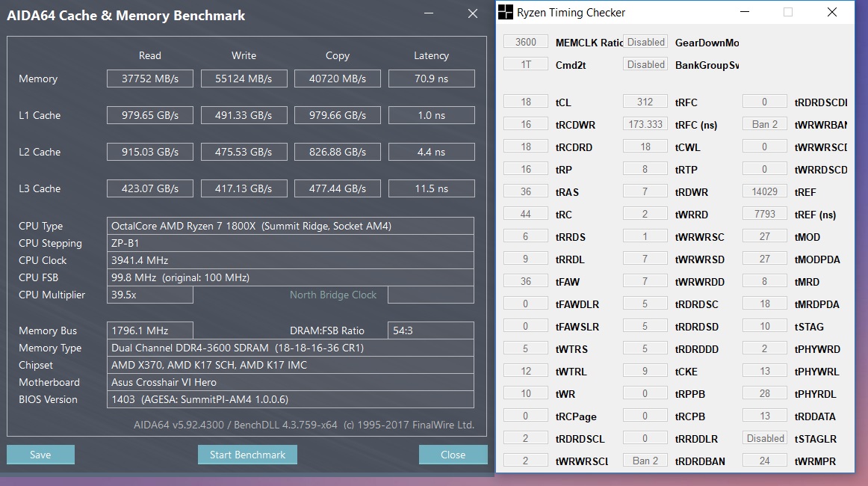The height and width of the screenshot is (486, 868).
Task: Click the tRTP value 8
Action: point(645,169)
